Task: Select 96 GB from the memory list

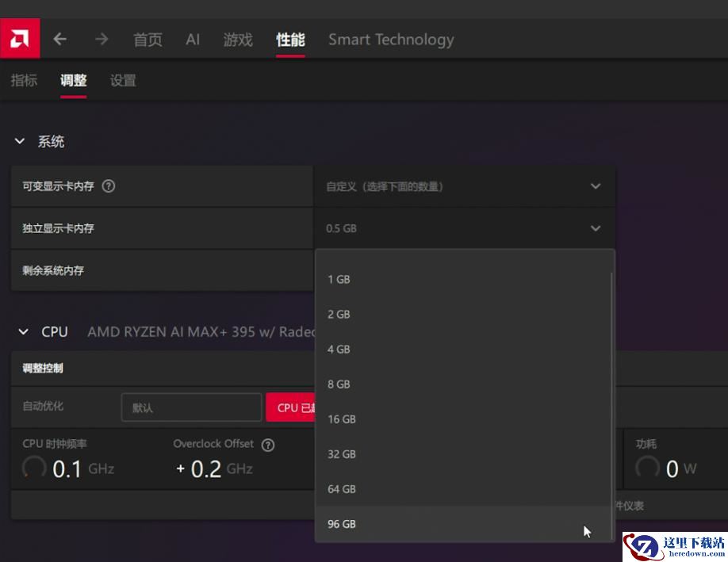Action: click(x=342, y=524)
